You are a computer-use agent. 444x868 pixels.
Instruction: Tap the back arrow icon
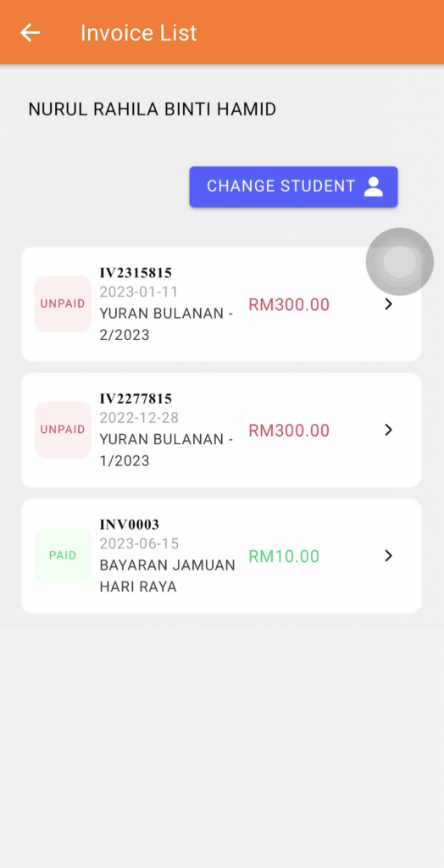tap(31, 33)
